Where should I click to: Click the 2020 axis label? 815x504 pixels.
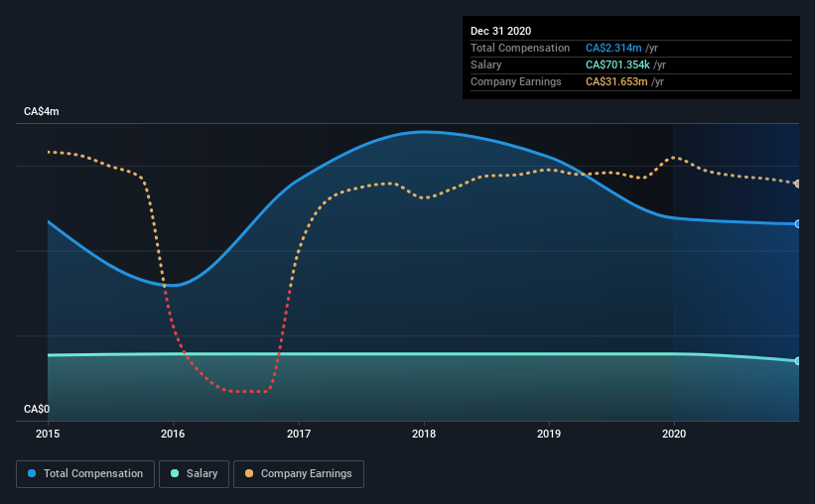pos(674,434)
